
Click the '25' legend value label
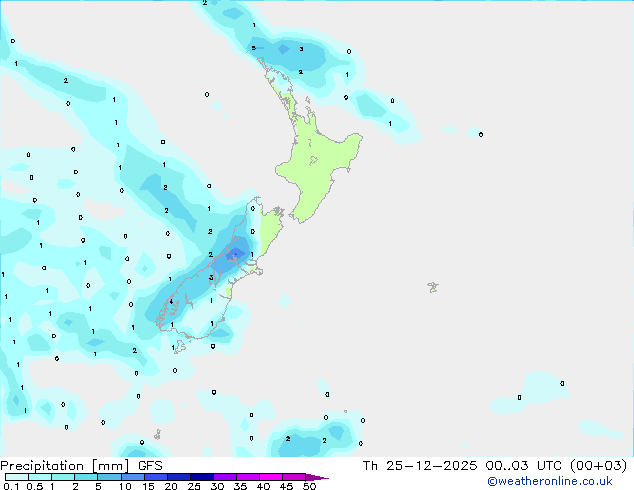(x=194, y=486)
